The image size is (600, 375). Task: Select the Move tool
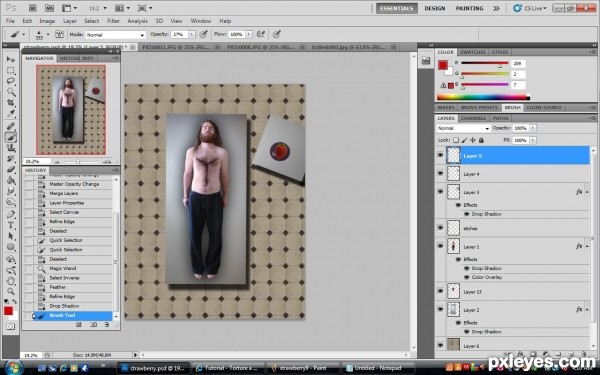(x=10, y=59)
